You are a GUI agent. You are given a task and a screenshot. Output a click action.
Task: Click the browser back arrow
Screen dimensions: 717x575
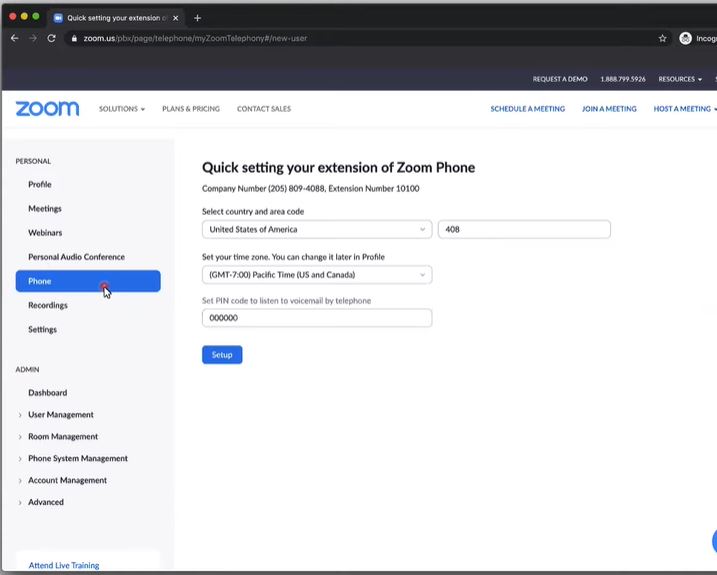click(x=15, y=38)
